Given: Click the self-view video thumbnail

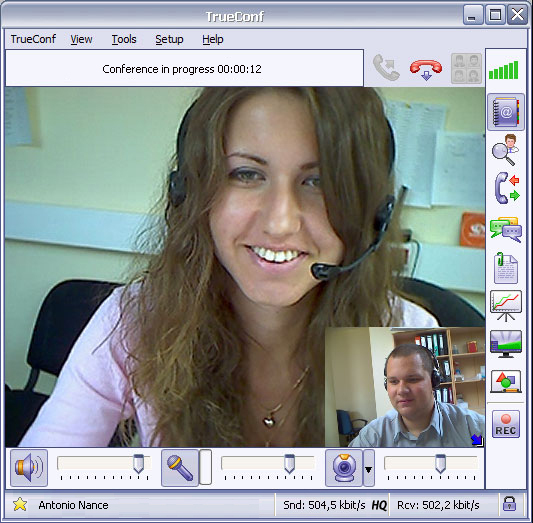Looking at the screenshot, I should tap(405, 387).
